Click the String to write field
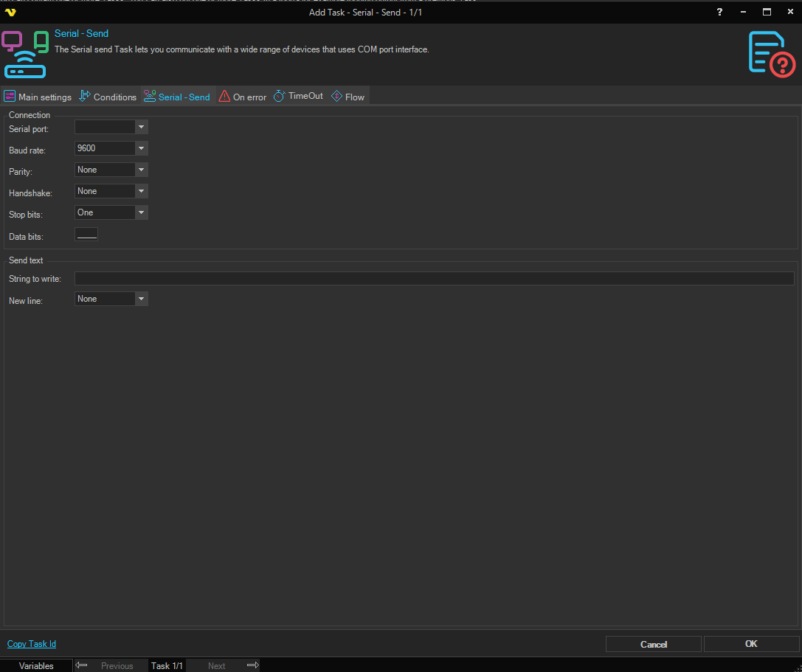The image size is (802, 672). click(x=434, y=278)
